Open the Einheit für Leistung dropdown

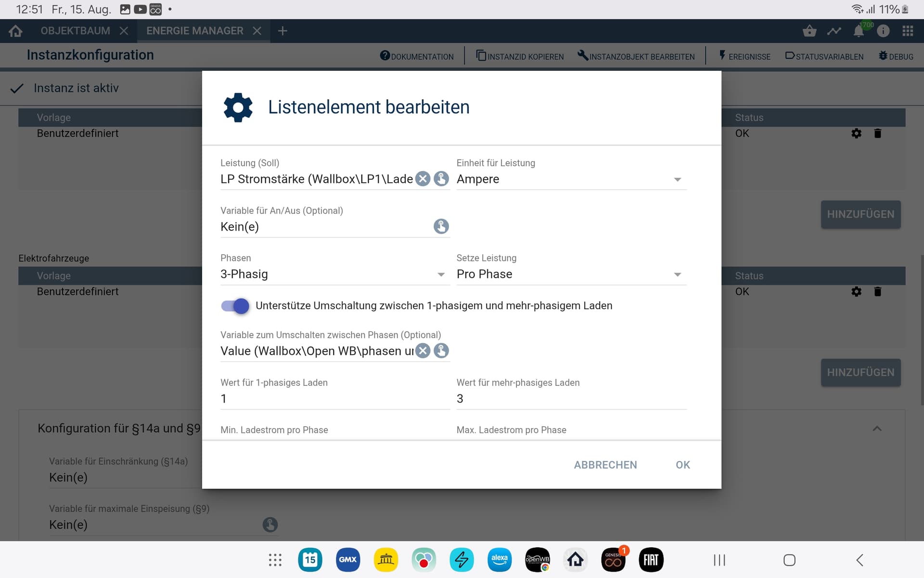click(571, 179)
